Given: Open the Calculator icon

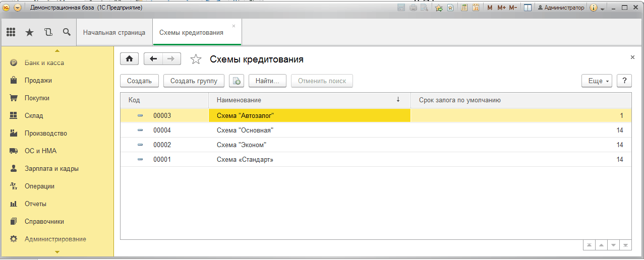Looking at the screenshot, I should tap(464, 8).
